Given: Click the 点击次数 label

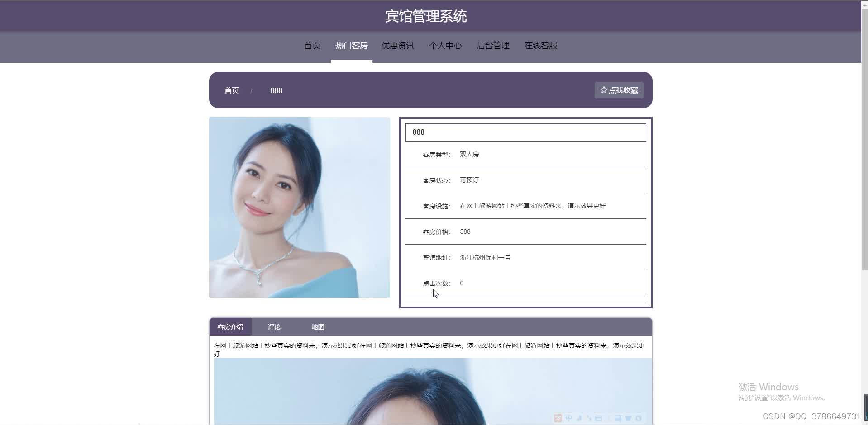Looking at the screenshot, I should click(437, 283).
